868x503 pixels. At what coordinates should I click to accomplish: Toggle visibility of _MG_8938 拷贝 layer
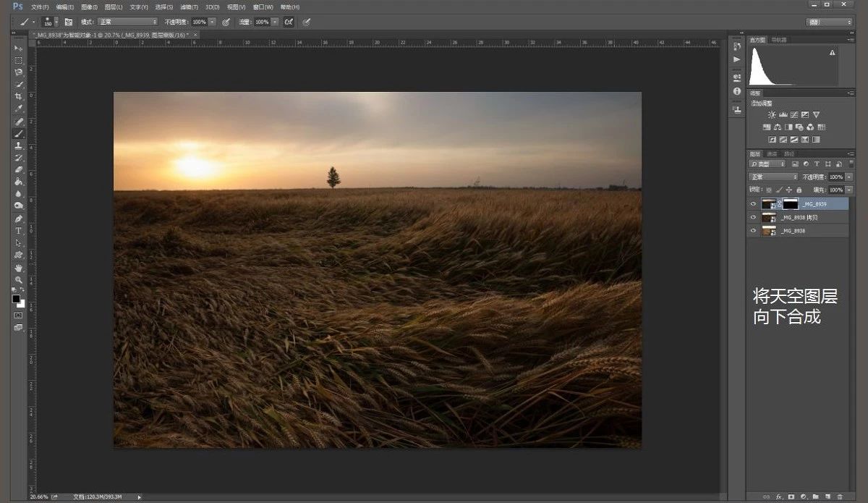pos(754,217)
